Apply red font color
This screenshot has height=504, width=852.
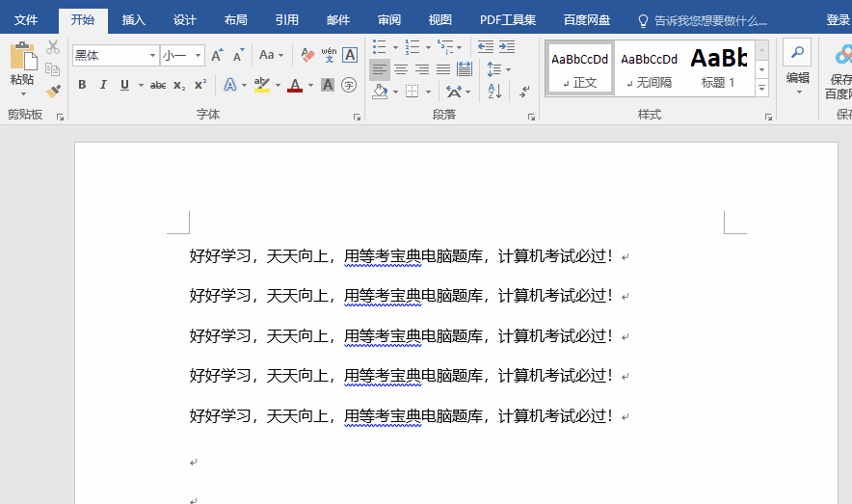click(x=295, y=85)
